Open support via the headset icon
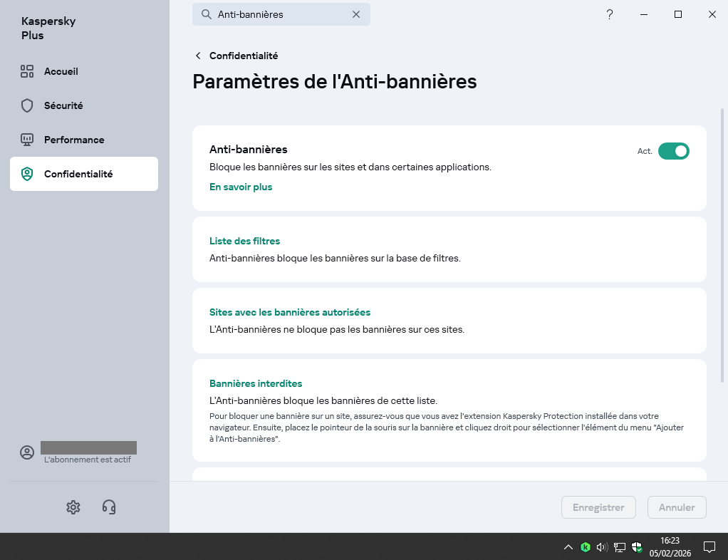The height and width of the screenshot is (560, 728). point(109,507)
